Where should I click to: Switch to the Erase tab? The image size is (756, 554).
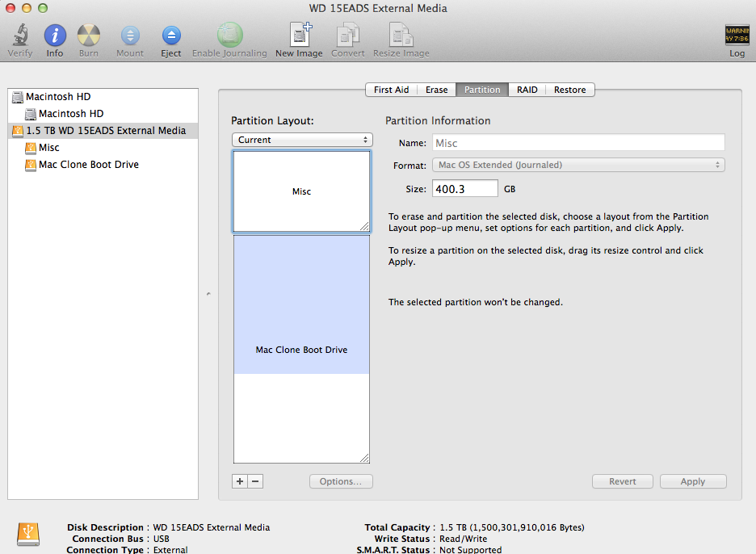point(436,90)
